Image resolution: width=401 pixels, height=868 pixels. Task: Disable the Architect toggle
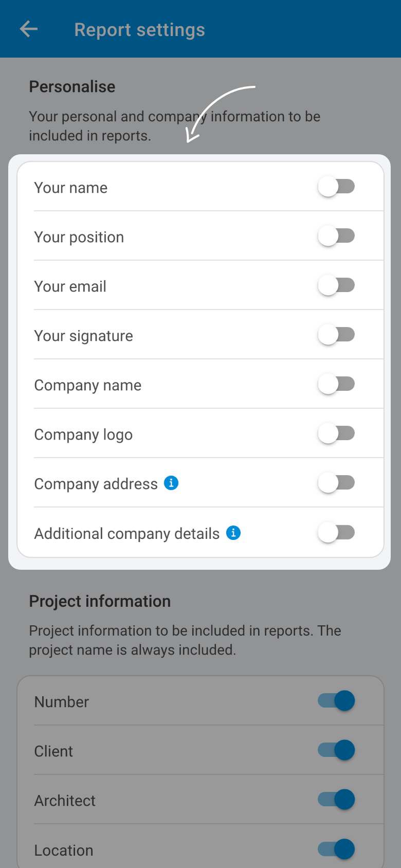(x=336, y=800)
